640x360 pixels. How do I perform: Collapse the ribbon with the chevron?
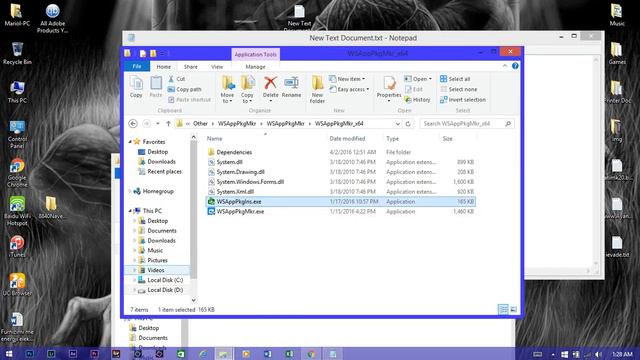tap(505, 66)
